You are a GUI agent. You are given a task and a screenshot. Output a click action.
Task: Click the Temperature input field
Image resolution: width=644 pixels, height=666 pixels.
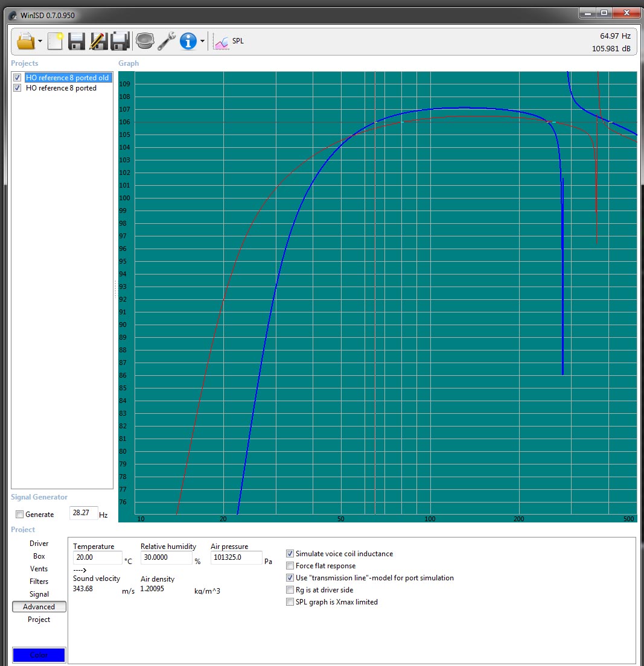[x=97, y=557]
